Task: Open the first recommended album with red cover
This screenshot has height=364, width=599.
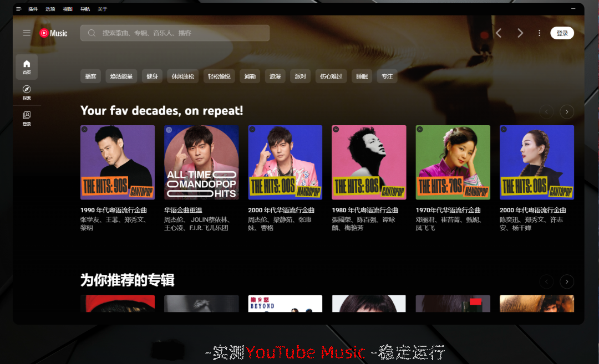Action: point(118,304)
